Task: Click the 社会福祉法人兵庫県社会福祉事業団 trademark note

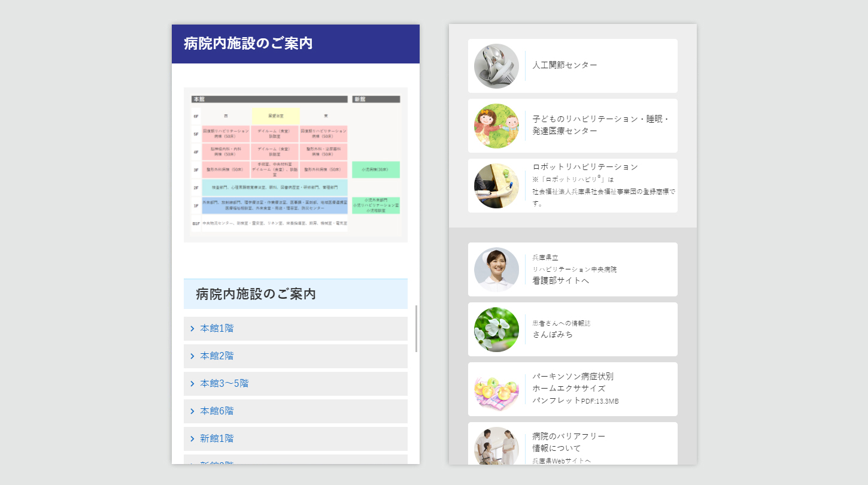Action: [604, 197]
